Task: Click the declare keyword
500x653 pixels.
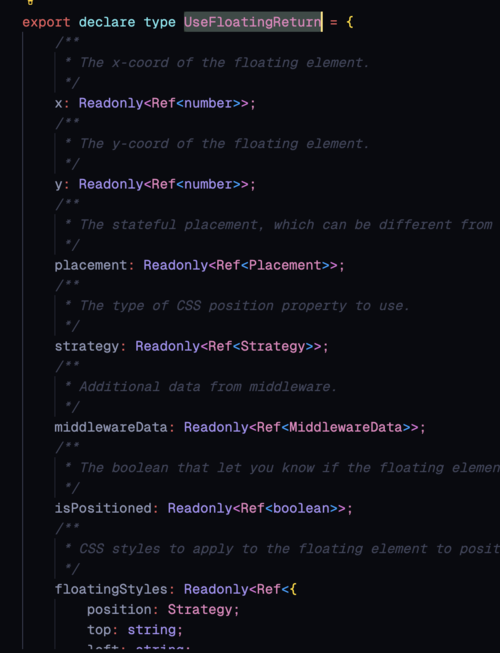Action: point(107,22)
